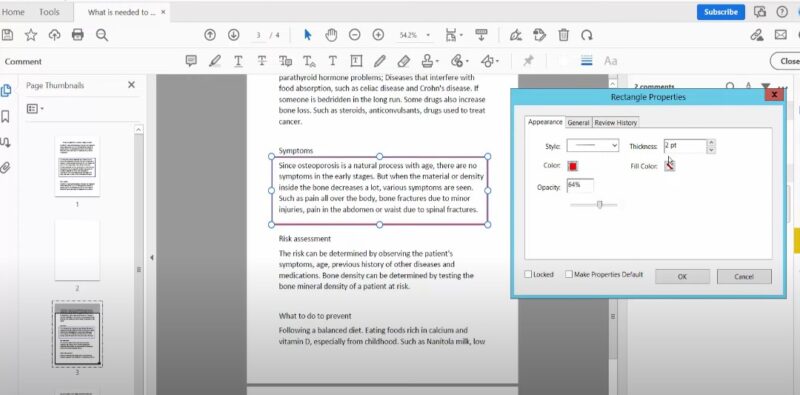Confirm with the OK button
Image resolution: width=800 pixels, height=395 pixels.
[682, 277]
